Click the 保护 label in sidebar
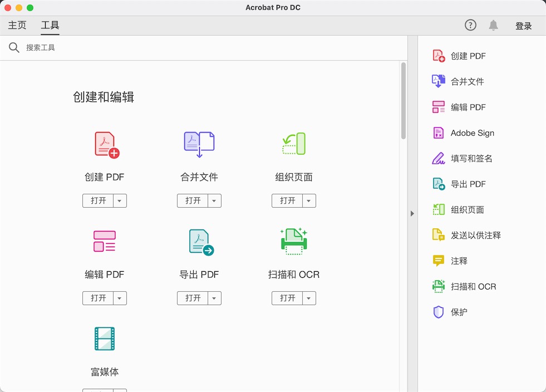This screenshot has height=392, width=546. click(459, 312)
